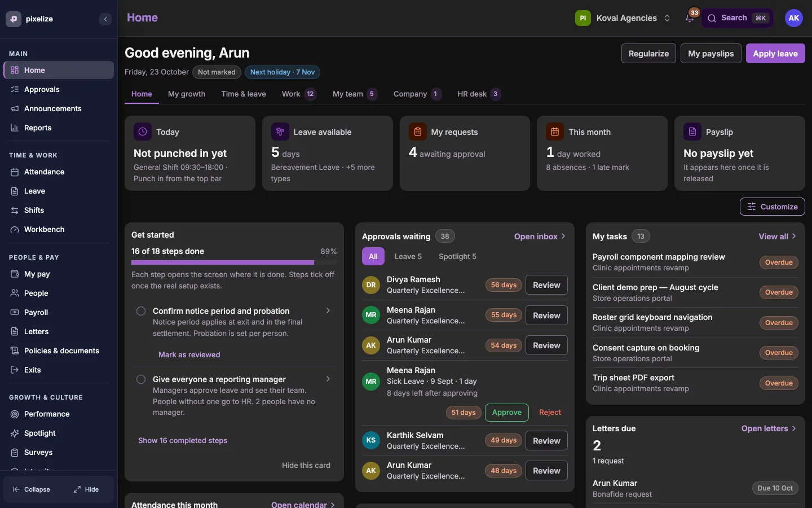Tick the Confirm notice period step circle

[x=141, y=311]
